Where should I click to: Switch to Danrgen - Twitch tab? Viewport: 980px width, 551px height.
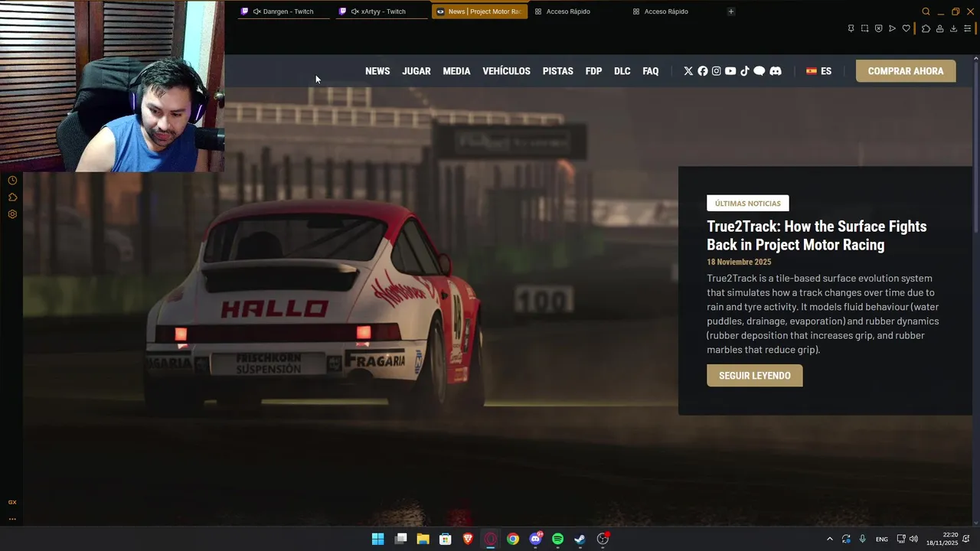click(x=283, y=11)
